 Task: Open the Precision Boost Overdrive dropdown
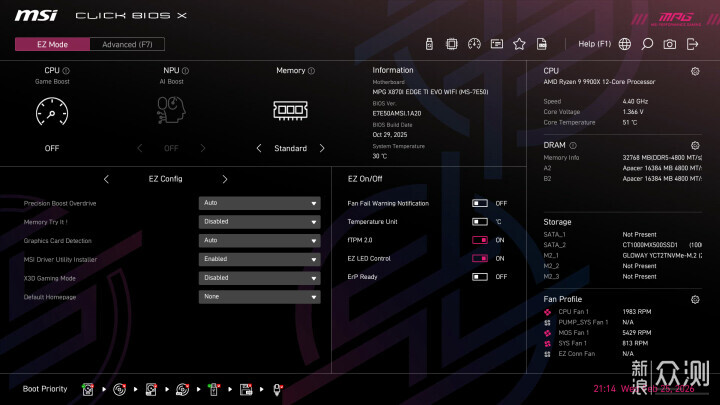[259, 203]
